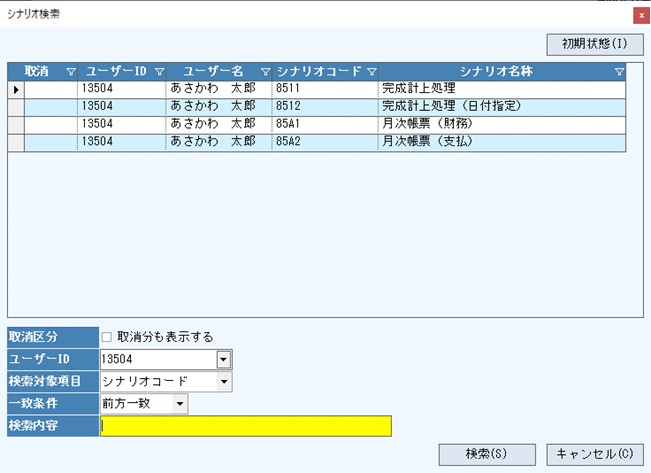Click filter icon on シナリオ名称 column
Image resolution: width=651 pixels, height=473 pixels.
tap(619, 72)
